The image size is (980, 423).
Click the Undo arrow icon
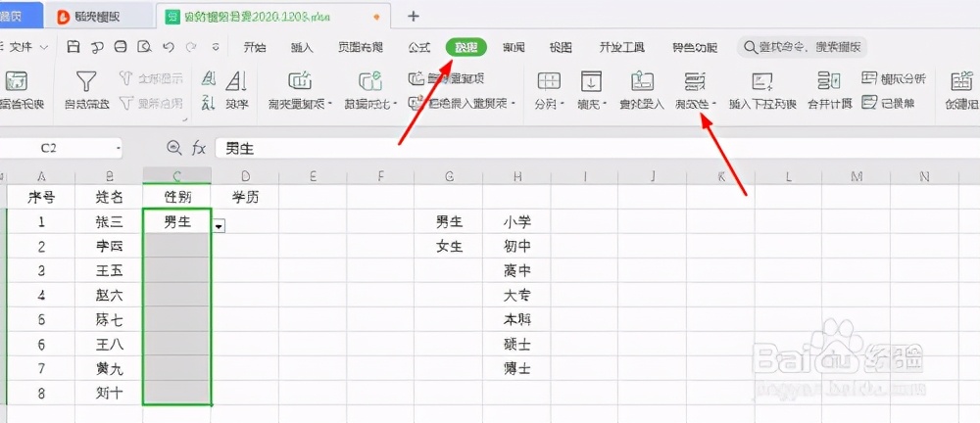(168, 47)
